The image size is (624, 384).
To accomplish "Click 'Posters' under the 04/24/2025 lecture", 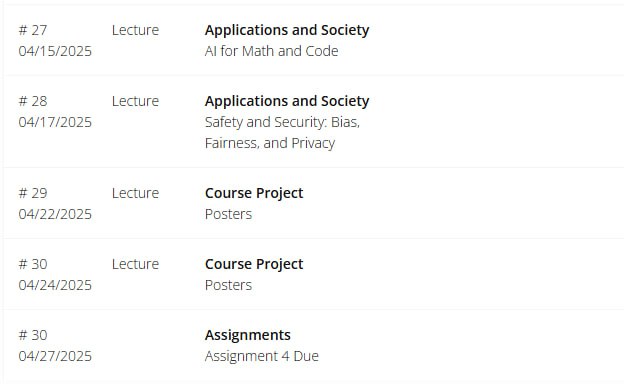I will tap(228, 285).
